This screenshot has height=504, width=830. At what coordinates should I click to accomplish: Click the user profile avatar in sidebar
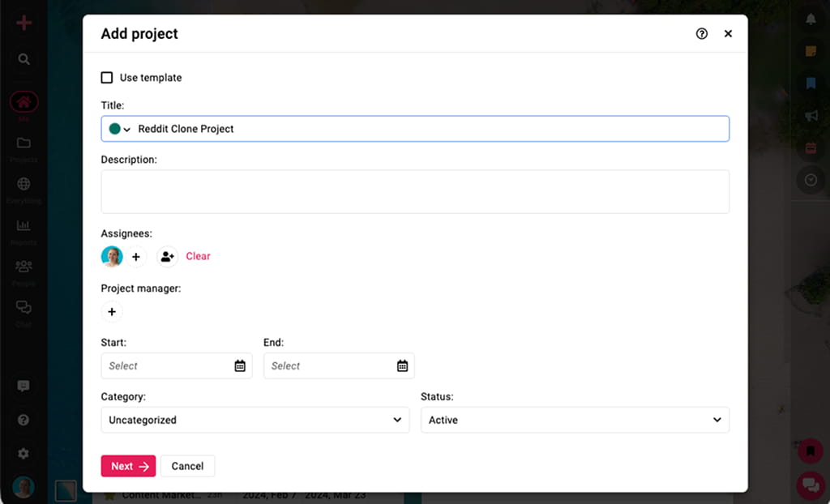(x=24, y=487)
